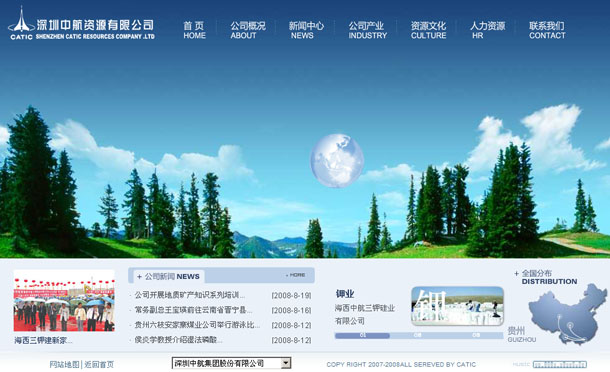
Task: Open the INDUSTRY 公司产业 menu
Action: click(x=367, y=30)
